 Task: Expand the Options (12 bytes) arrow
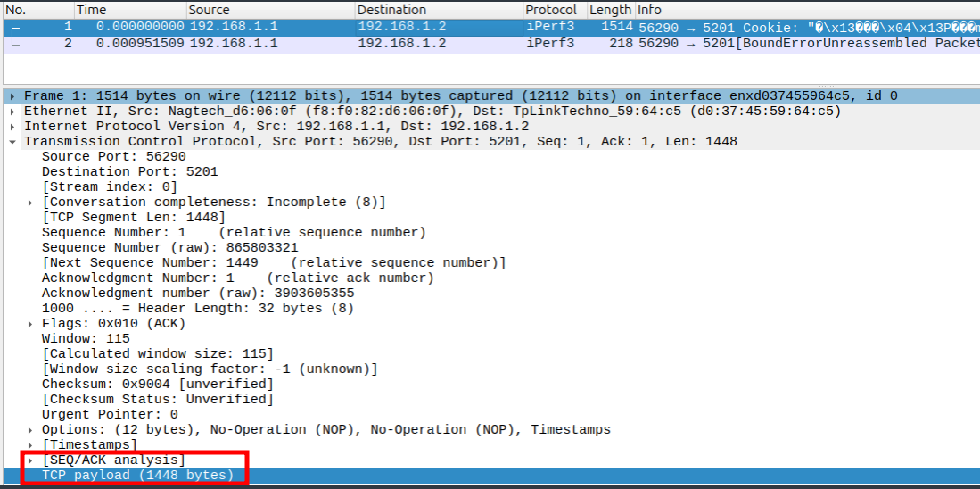point(31,430)
